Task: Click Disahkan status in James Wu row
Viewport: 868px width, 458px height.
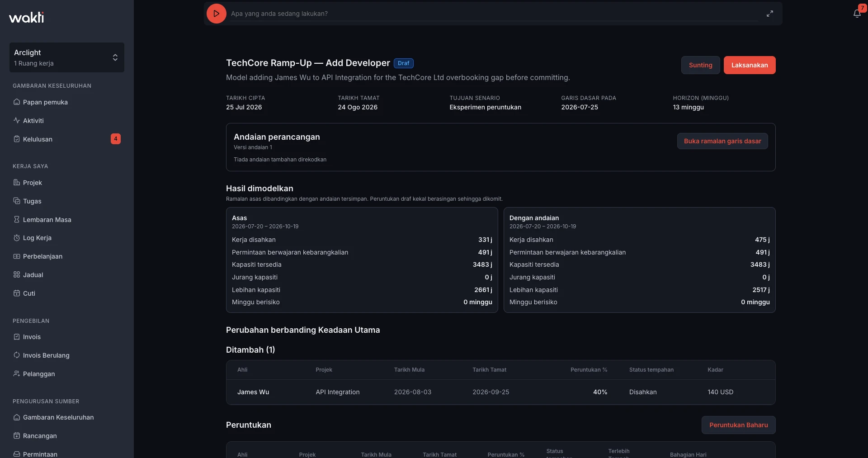Action: (x=643, y=392)
